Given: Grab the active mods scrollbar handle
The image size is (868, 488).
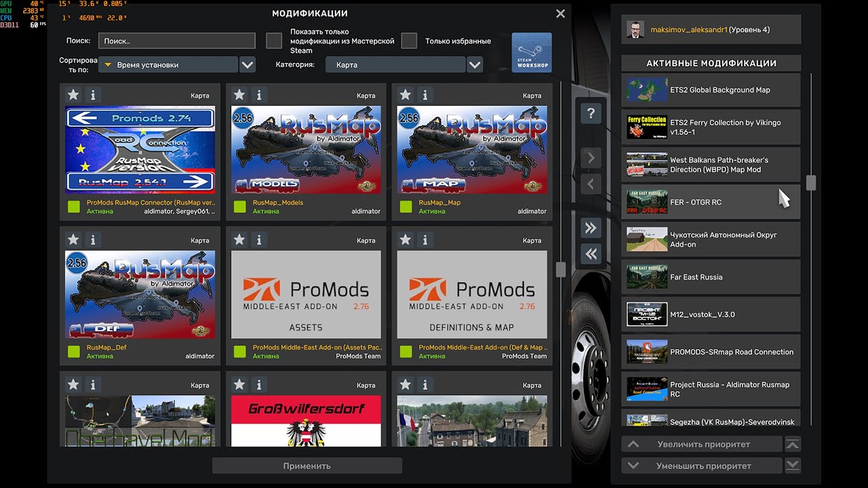Looking at the screenshot, I should point(810,182).
